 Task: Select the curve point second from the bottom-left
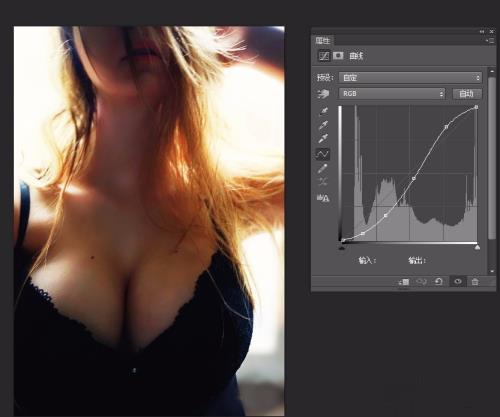[363, 234]
